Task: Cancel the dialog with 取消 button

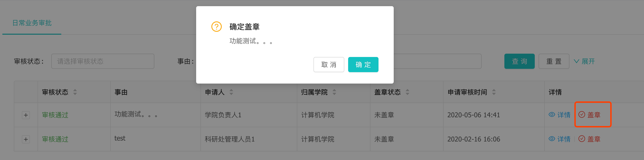Action: pyautogui.click(x=329, y=65)
